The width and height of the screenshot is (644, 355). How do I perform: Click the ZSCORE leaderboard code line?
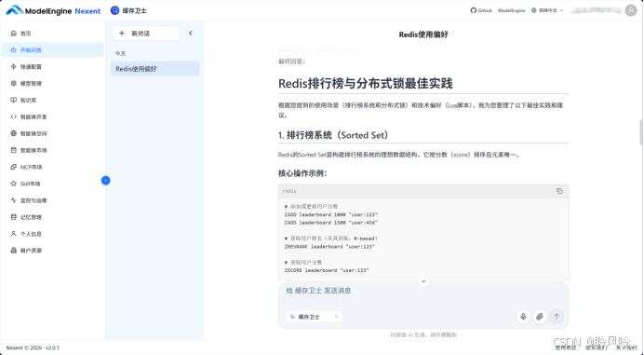[327, 270]
